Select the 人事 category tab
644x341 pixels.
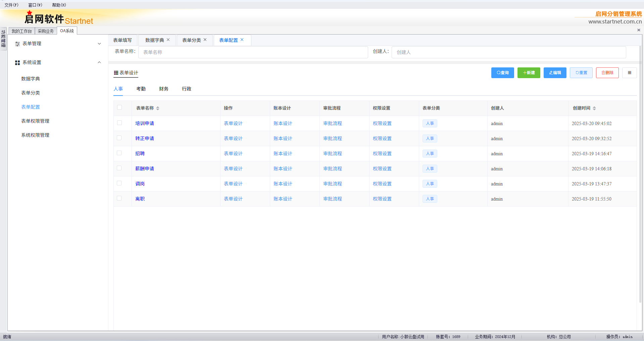[x=118, y=89]
